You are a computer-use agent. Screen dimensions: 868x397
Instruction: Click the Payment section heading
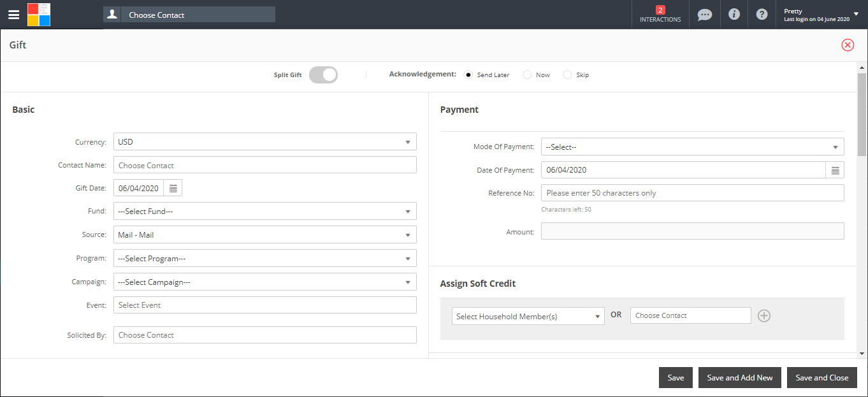[459, 110]
